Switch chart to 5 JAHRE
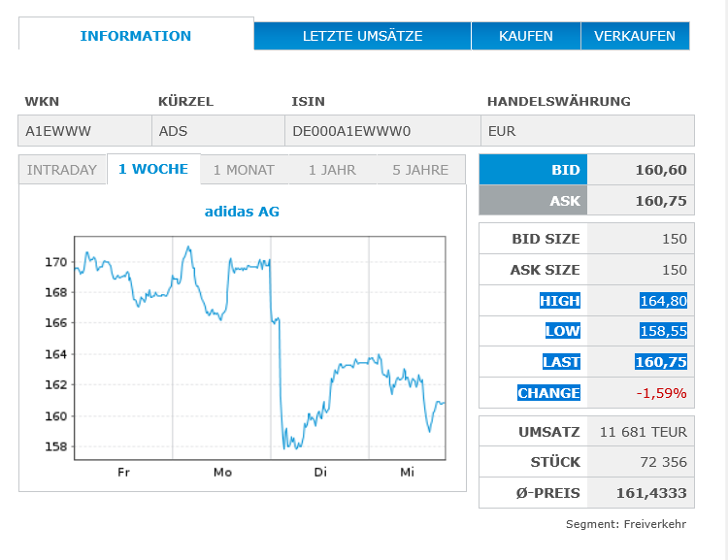 coord(420,170)
